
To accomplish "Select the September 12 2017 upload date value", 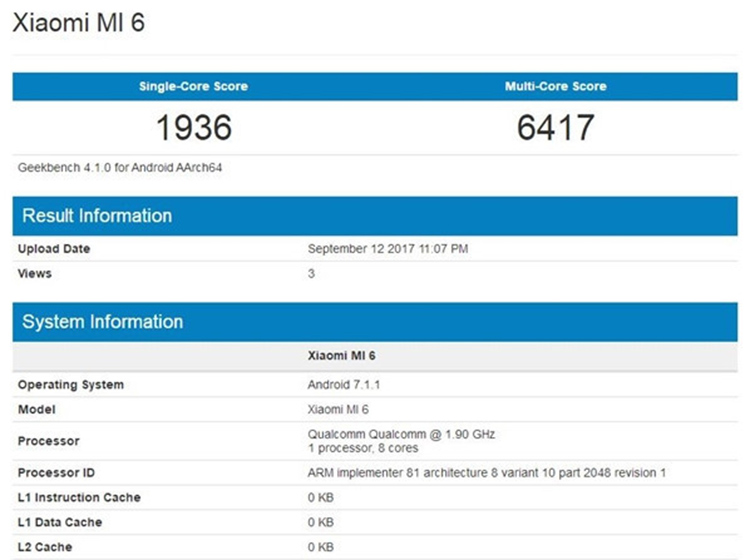I will [387, 249].
